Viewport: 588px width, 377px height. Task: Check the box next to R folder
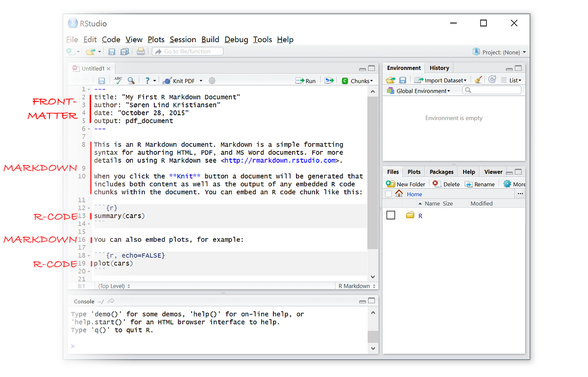tap(391, 215)
